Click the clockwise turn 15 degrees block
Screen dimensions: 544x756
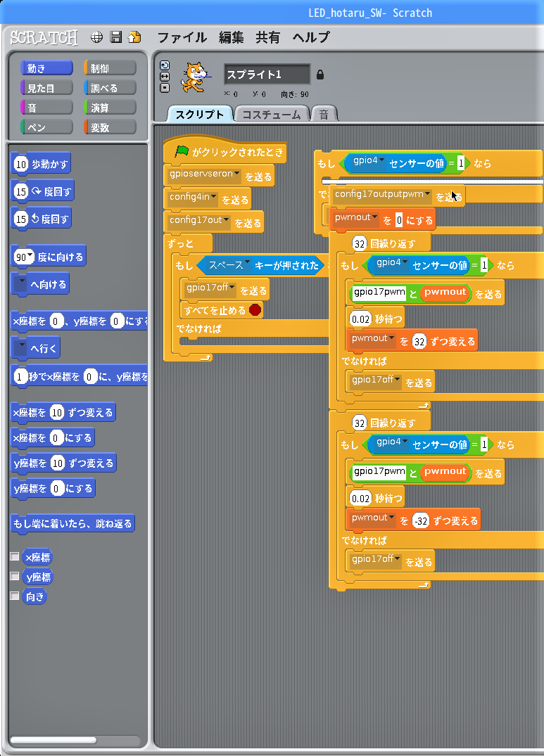pyautogui.click(x=42, y=191)
